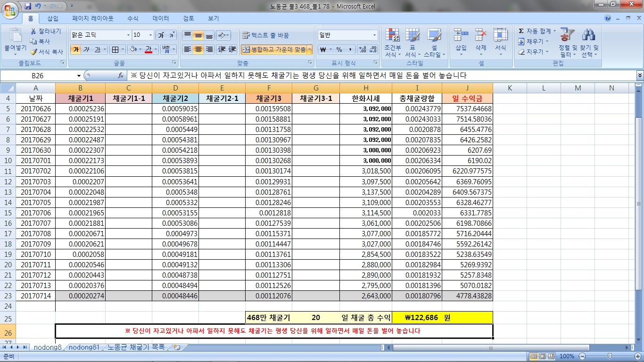Image resolution: width=644 pixels, height=362 pixels.
Task: Switch to the 데이터 ribbon tab
Action: 161,18
